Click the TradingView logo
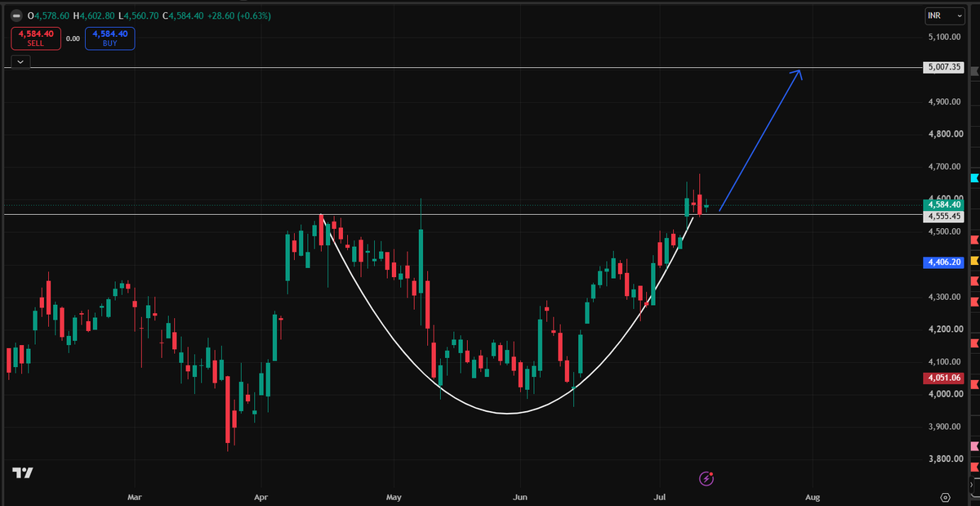980x506 pixels. pos(22,472)
